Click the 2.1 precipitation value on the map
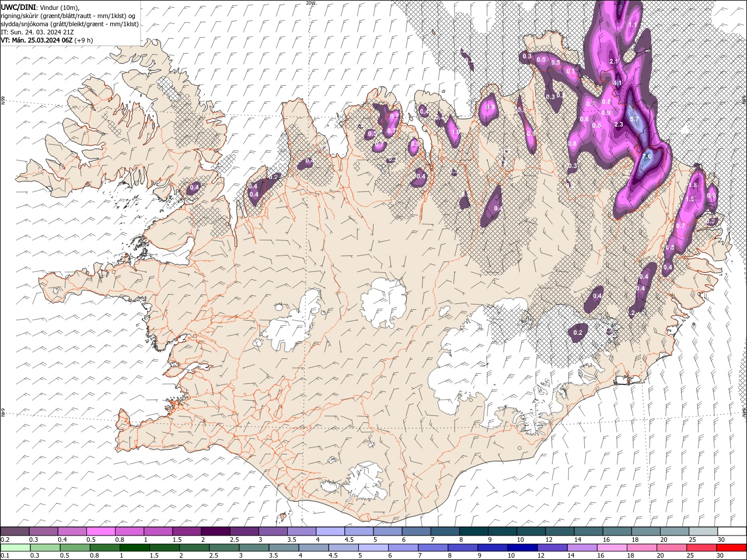 click(613, 61)
